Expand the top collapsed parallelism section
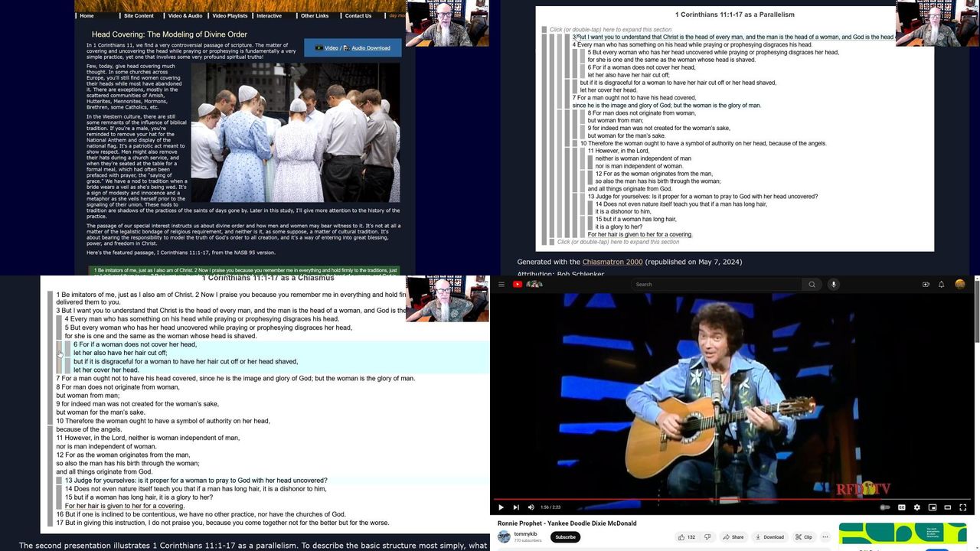The height and width of the screenshot is (551, 980). pyautogui.click(x=610, y=30)
